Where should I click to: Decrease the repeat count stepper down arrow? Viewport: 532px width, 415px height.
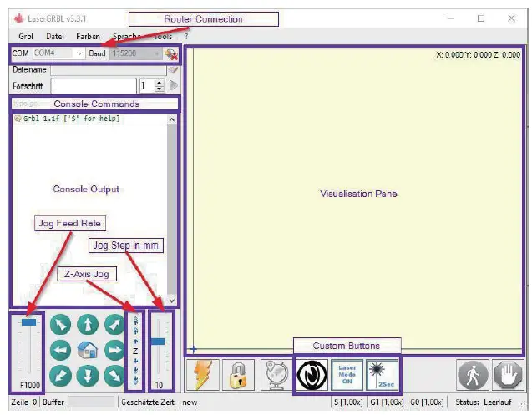[x=160, y=89]
